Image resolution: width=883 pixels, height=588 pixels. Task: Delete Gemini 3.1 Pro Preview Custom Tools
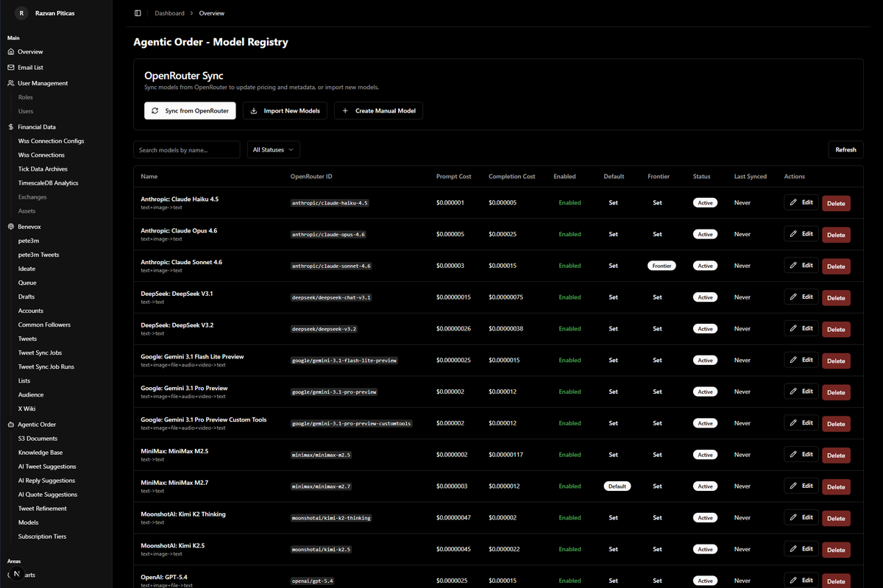click(x=836, y=424)
